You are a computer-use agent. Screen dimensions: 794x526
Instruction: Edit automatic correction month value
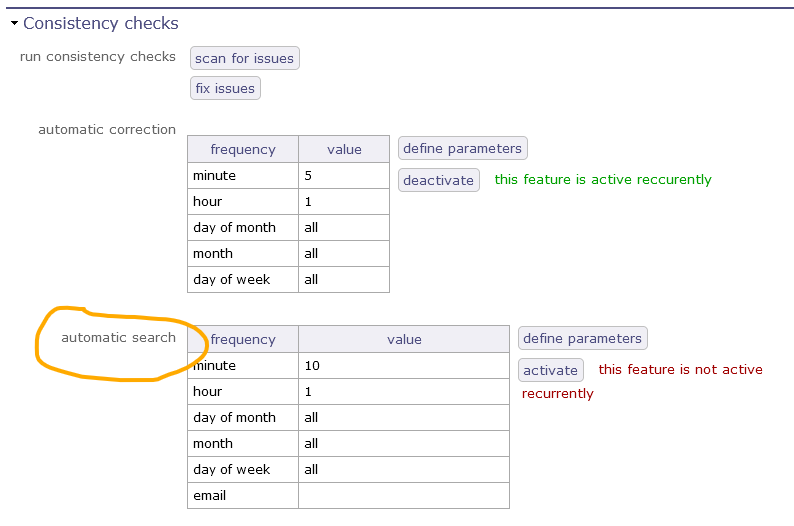(344, 254)
